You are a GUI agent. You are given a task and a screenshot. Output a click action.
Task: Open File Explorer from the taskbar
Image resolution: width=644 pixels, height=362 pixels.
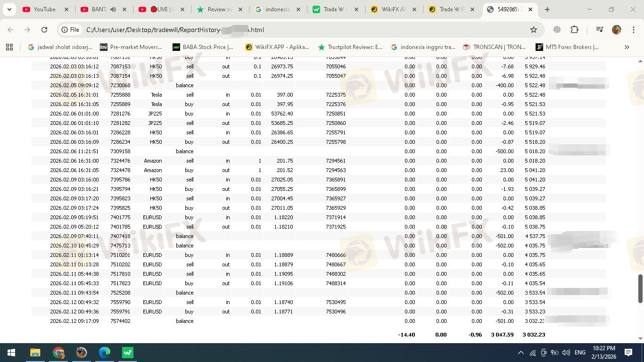[x=35, y=353]
